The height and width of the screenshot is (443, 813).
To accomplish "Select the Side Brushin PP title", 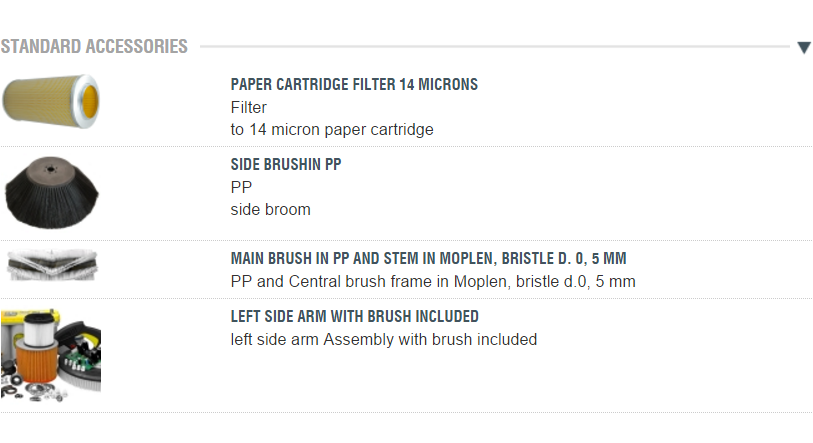I will pos(286,165).
